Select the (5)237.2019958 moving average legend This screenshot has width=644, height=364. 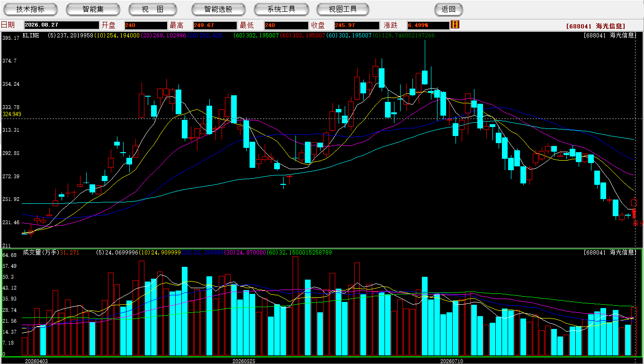click(x=71, y=36)
